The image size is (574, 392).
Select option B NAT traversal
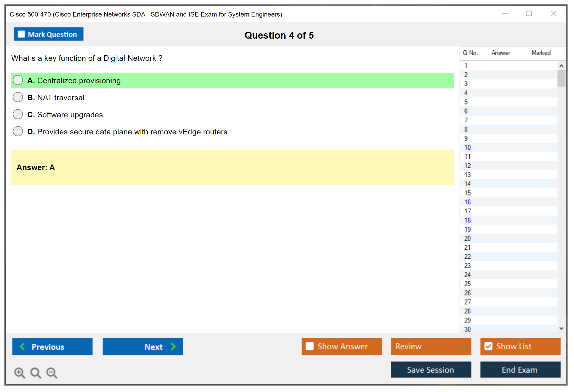tap(18, 97)
